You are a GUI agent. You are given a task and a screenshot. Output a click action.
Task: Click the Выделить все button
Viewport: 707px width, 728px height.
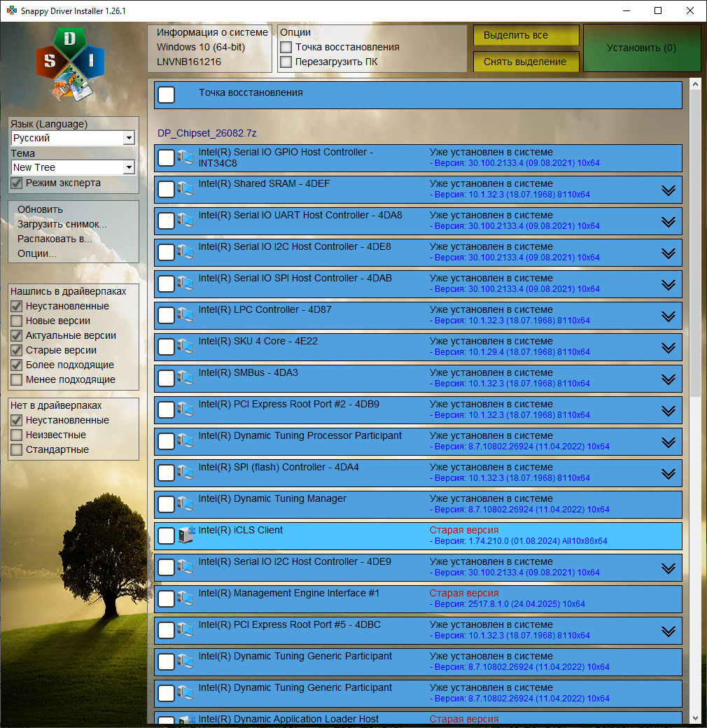[526, 35]
